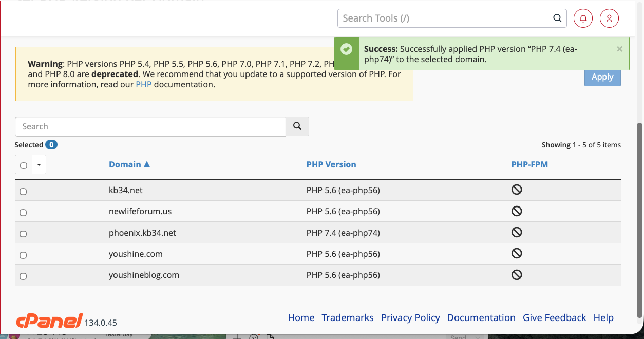
Task: Open the Home footer link
Action: click(301, 317)
